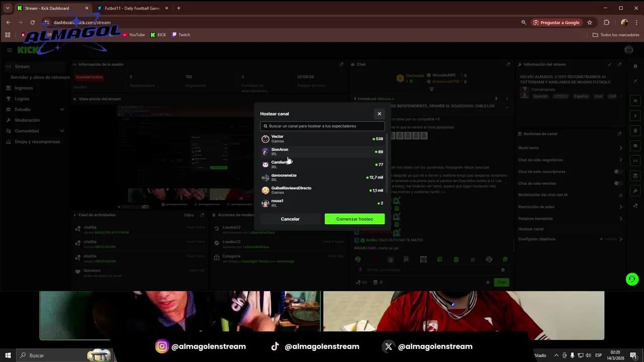
Task: Bookmark this page star icon
Action: [590, 22]
